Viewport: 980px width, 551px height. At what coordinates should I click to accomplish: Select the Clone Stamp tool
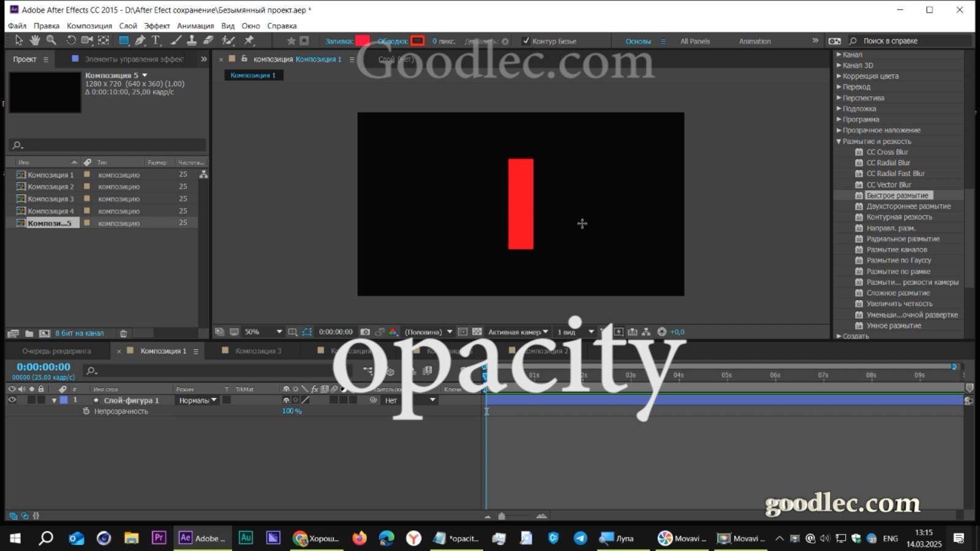tap(192, 40)
